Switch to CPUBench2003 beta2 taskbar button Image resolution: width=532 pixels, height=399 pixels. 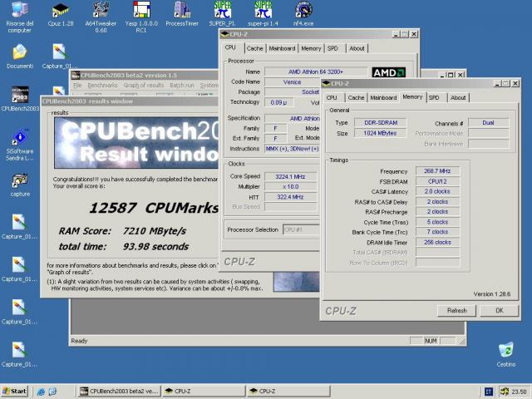click(x=119, y=392)
